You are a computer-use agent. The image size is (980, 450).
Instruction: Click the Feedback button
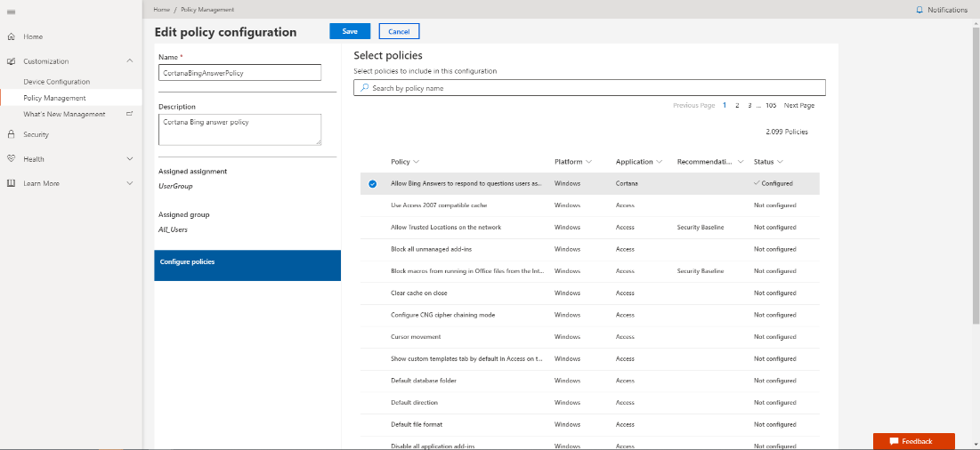pos(913,441)
